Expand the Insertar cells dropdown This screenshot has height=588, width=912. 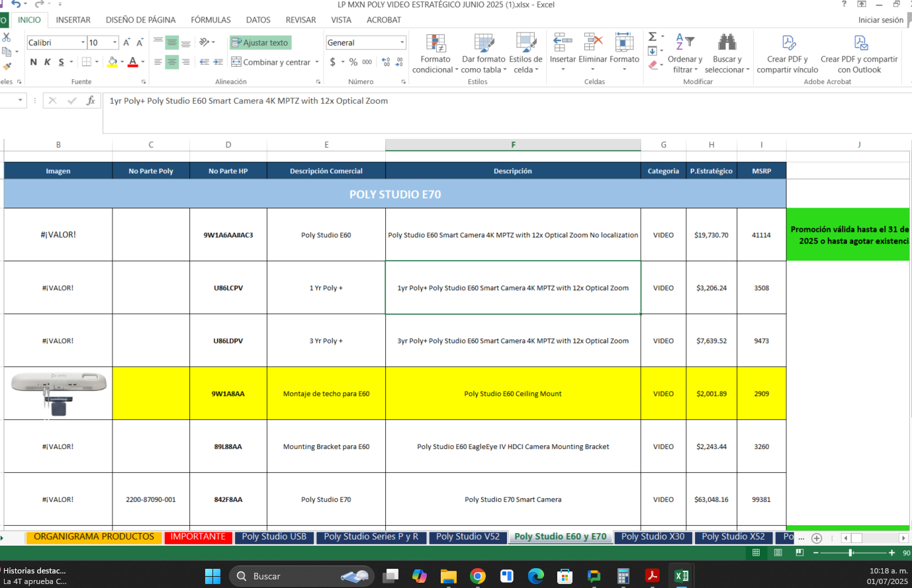point(563,69)
